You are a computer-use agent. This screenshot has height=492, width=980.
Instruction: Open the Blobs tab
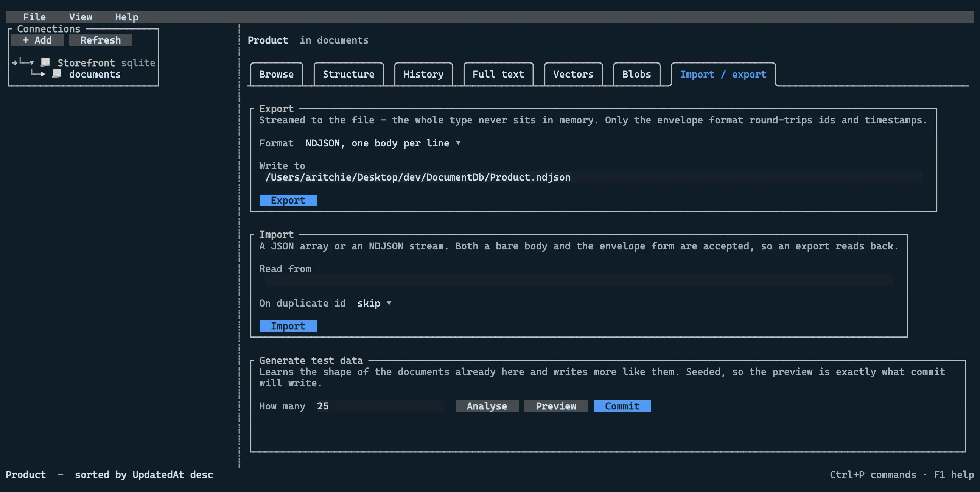coord(636,74)
